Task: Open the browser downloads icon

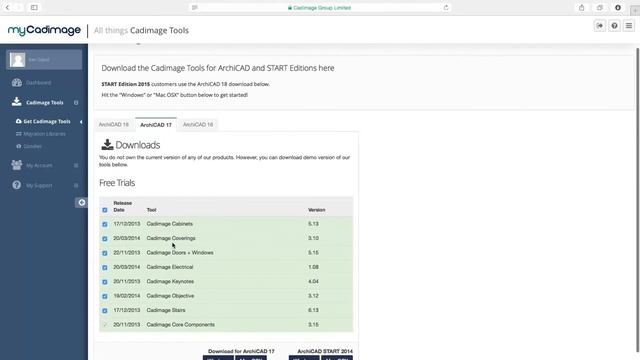Action: [618, 7]
